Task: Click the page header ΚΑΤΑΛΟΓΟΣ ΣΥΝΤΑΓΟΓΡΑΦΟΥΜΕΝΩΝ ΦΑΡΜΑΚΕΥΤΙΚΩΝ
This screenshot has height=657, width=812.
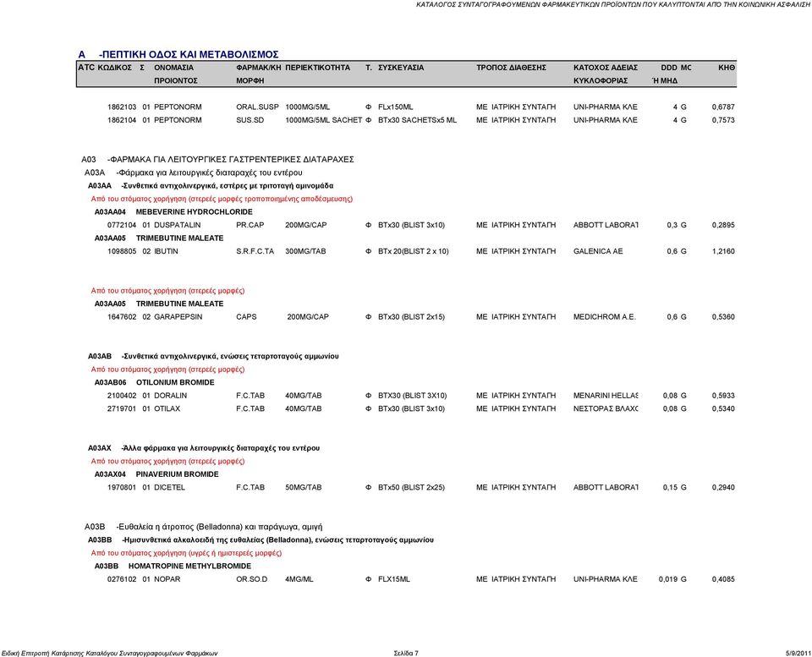Action: [x=613, y=4]
